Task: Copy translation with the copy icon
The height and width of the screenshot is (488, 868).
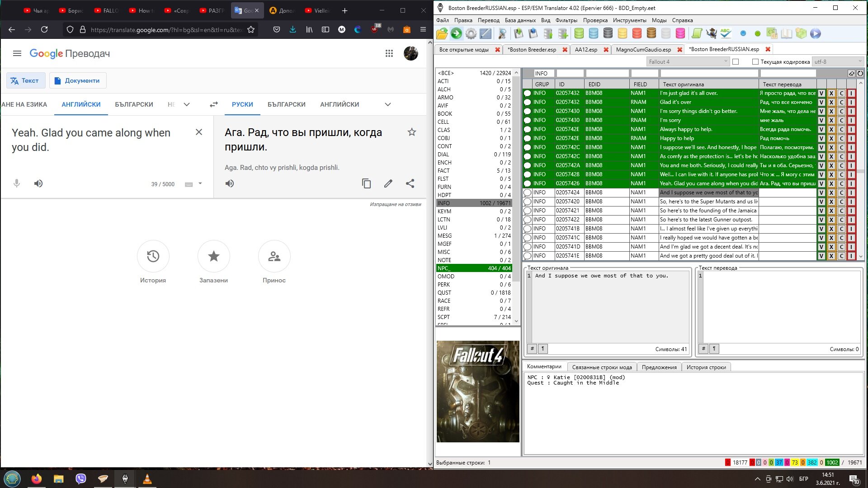Action: (x=366, y=183)
